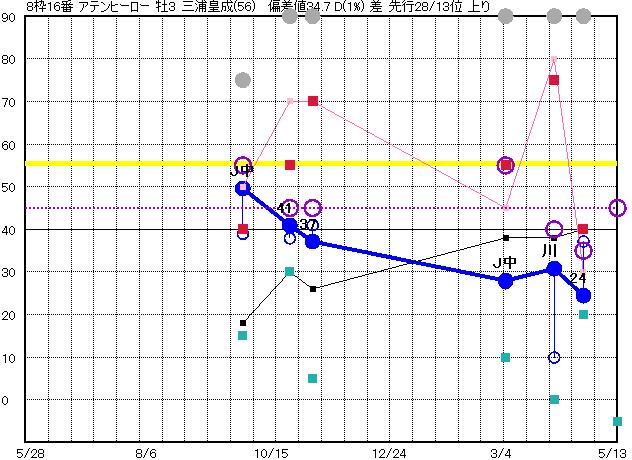
Task: Click the blue open circle at value 10
Action: click(554, 357)
